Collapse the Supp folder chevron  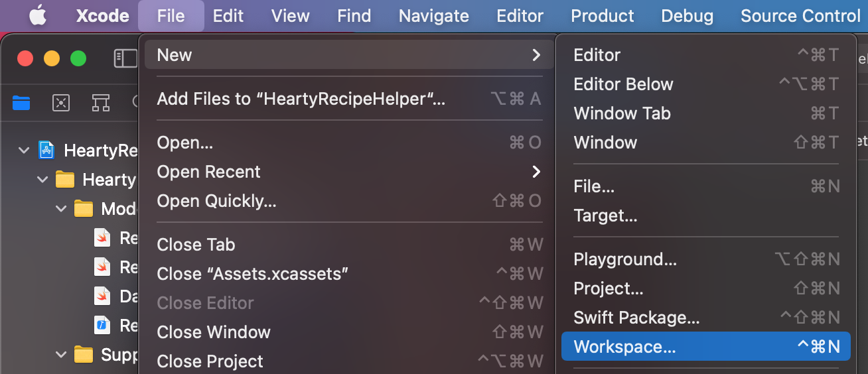(62, 354)
